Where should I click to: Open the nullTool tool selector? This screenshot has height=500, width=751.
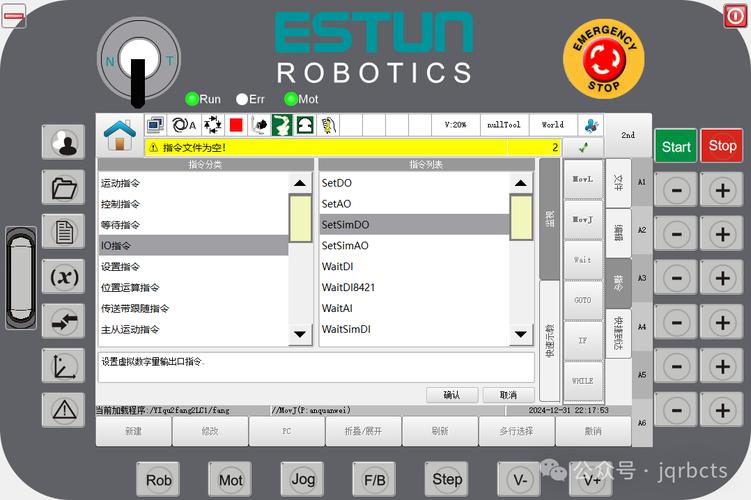[x=504, y=125]
